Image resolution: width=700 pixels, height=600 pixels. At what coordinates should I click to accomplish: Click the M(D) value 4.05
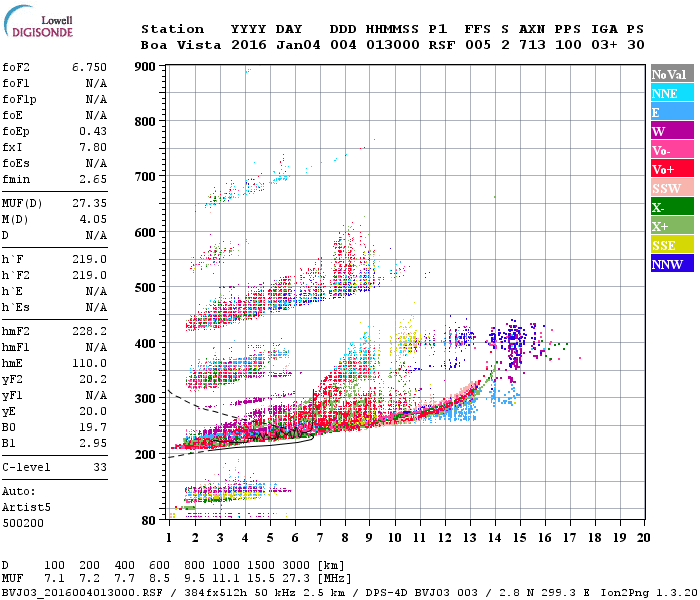93,220
